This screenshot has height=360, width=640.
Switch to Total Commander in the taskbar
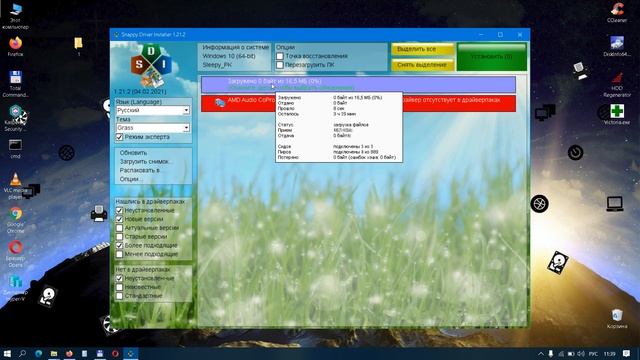point(100,353)
